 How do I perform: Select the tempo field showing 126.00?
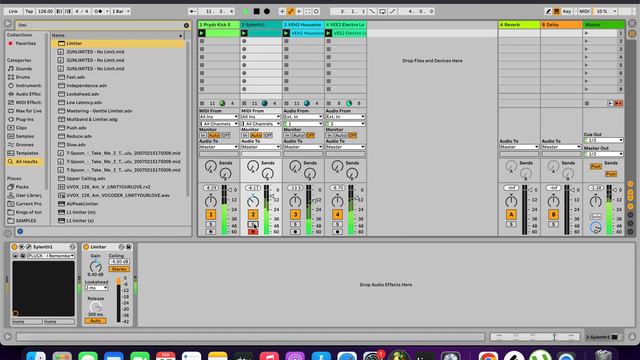(x=45, y=11)
